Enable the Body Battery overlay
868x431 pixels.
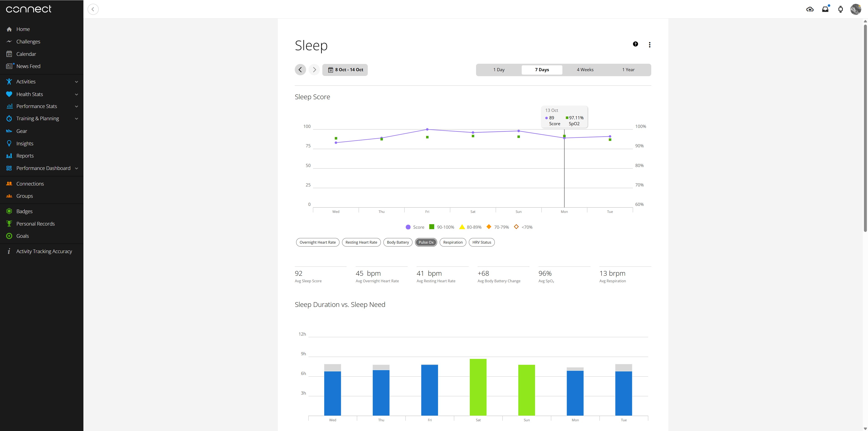pyautogui.click(x=398, y=242)
